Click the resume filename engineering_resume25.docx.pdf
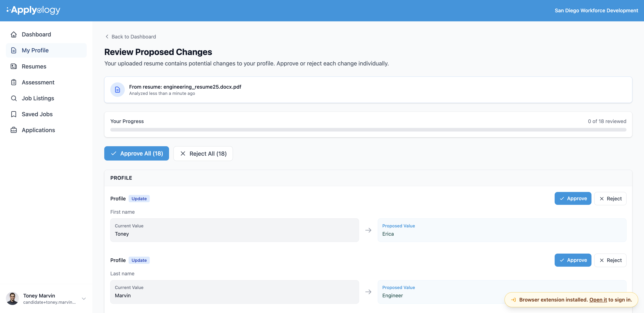The height and width of the screenshot is (313, 644). click(202, 87)
